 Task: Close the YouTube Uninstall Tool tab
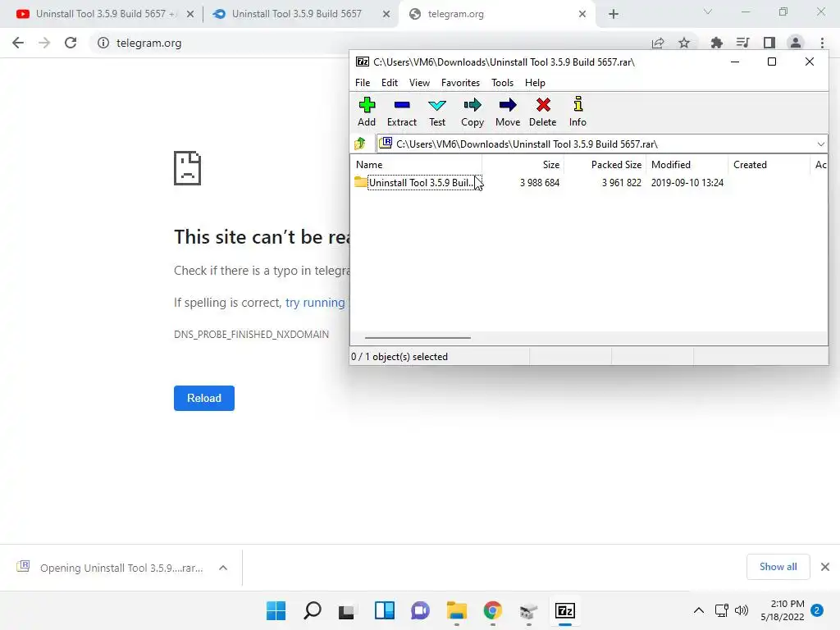(x=190, y=14)
